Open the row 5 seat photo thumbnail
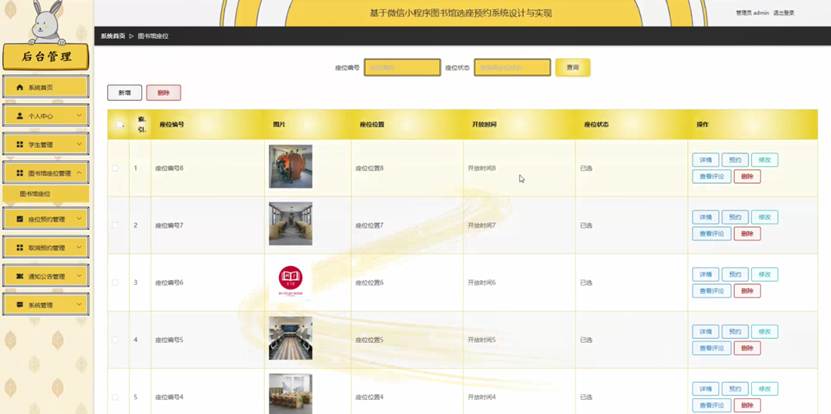 pos(290,394)
